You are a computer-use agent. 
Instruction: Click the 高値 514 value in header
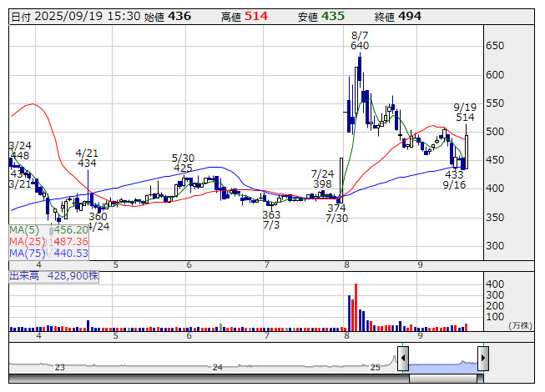coord(245,17)
